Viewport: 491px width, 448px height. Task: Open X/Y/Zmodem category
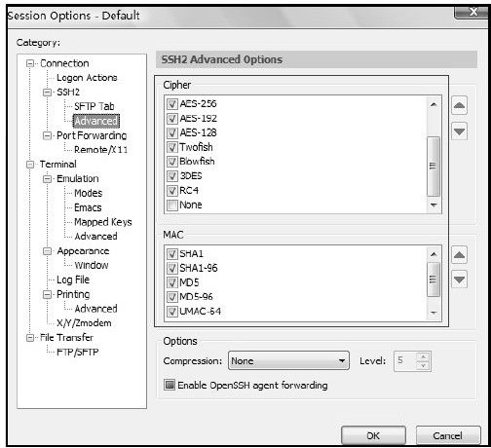[84, 323]
